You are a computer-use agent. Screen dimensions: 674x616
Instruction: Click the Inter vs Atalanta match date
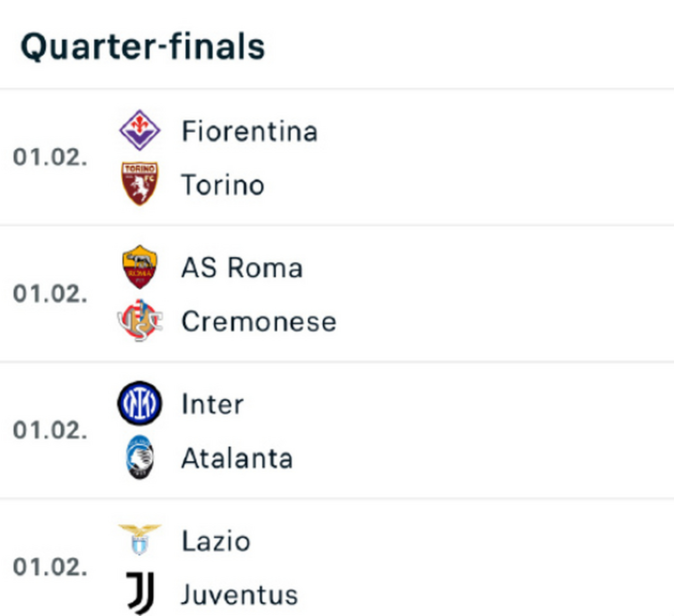[x=50, y=431]
